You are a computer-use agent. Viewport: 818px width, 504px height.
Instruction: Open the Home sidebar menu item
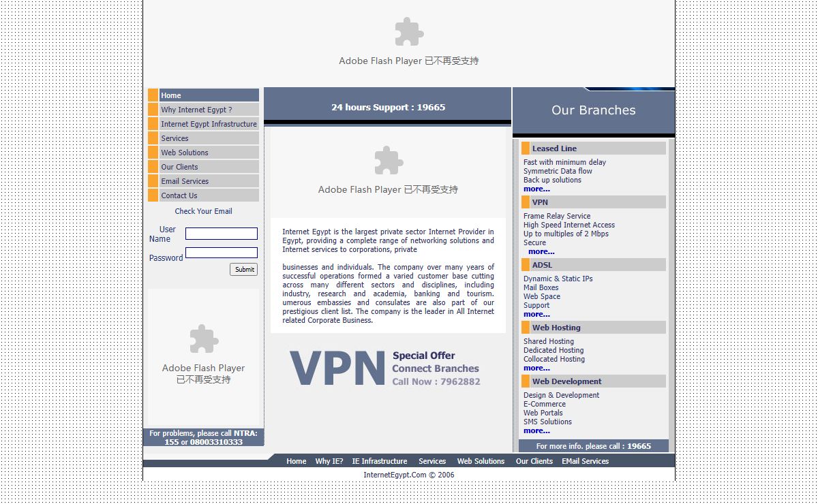209,95
